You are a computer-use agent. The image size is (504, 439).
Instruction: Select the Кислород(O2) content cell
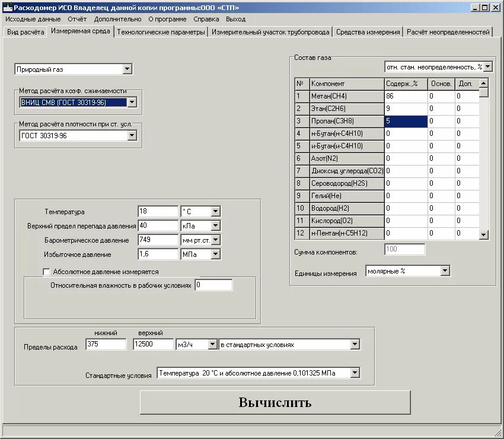click(x=406, y=221)
